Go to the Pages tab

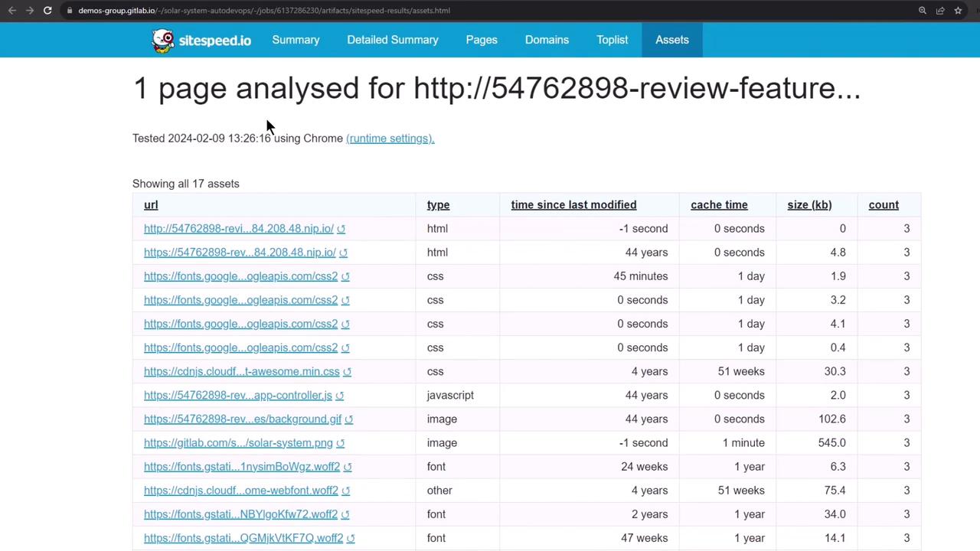482,40
